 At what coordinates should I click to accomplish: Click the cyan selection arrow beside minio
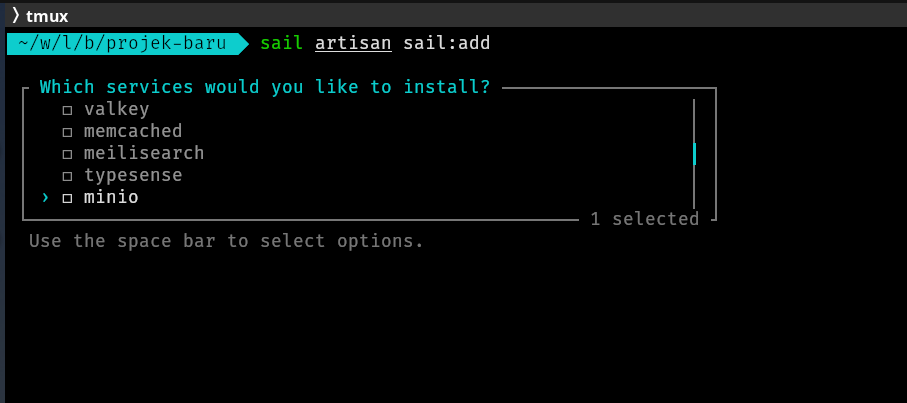[x=45, y=198]
